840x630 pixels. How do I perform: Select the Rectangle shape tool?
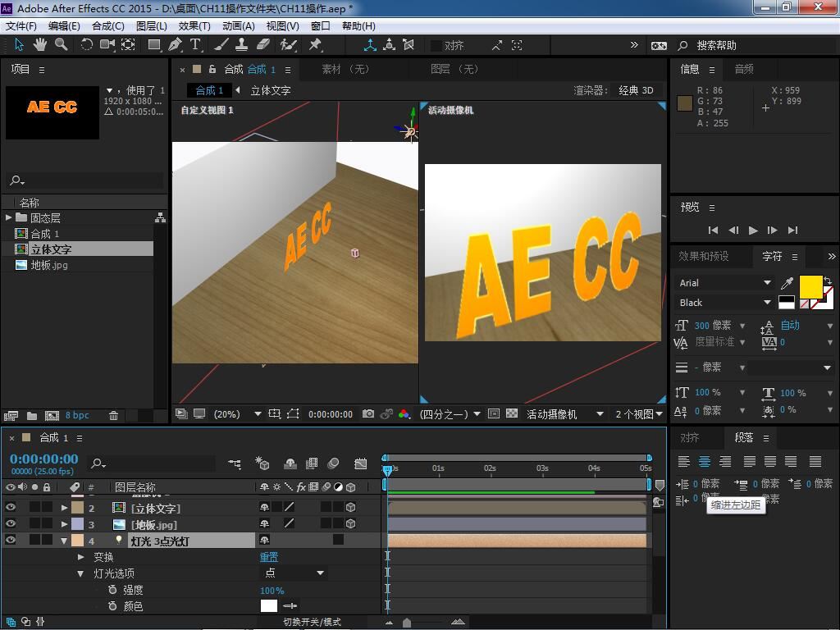click(x=154, y=45)
